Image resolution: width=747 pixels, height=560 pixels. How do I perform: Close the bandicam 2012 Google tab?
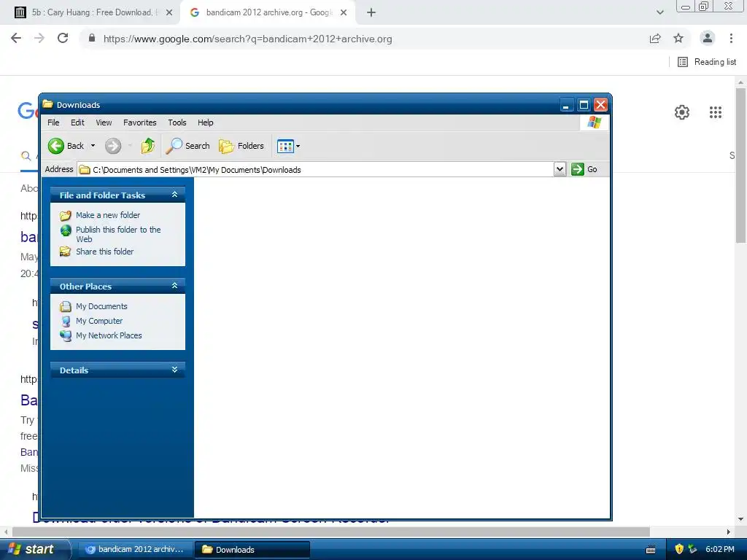(x=344, y=12)
